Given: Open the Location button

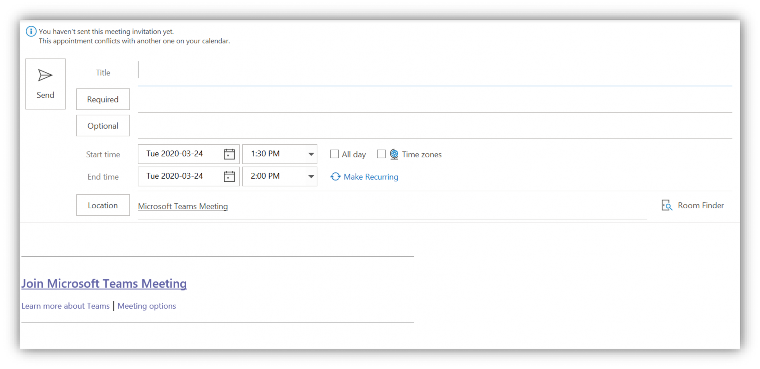Looking at the screenshot, I should (x=103, y=205).
